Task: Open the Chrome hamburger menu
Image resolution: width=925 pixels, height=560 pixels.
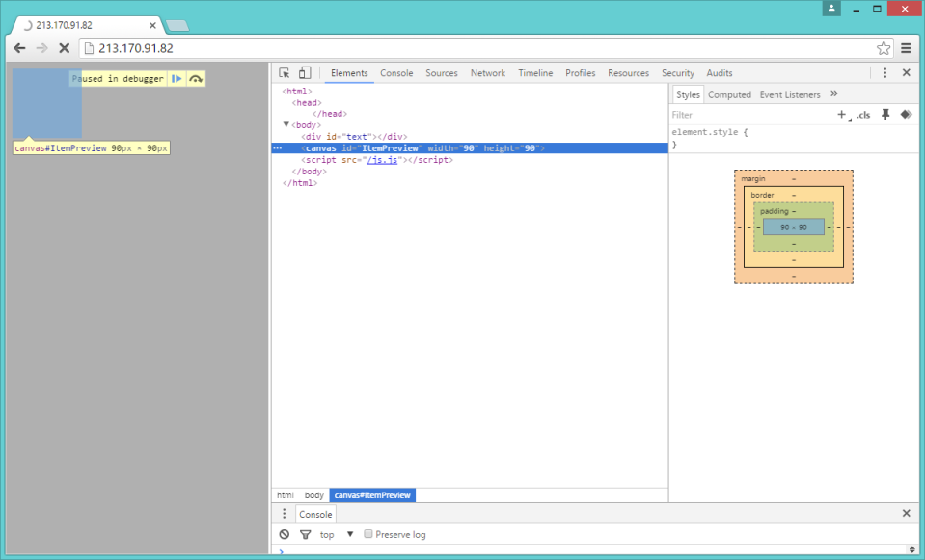Action: 906,48
